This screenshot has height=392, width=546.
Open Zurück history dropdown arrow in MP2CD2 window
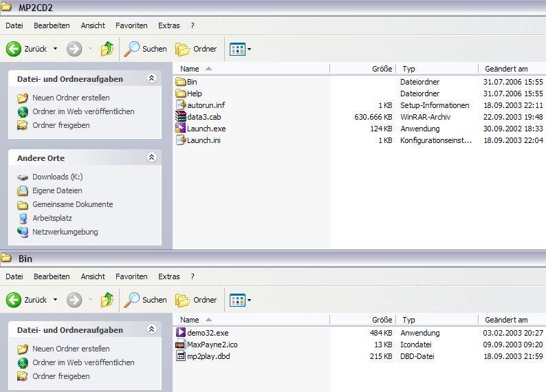pos(56,49)
